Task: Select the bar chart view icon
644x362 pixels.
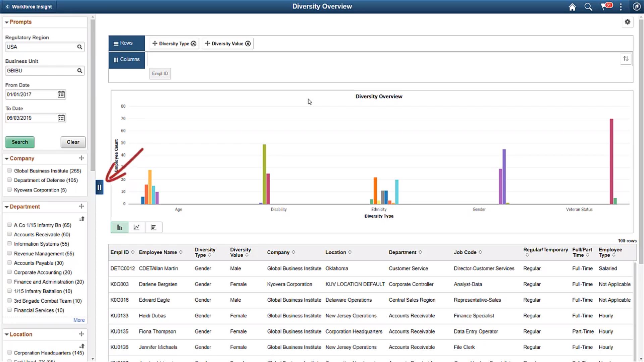Action: pos(119,227)
